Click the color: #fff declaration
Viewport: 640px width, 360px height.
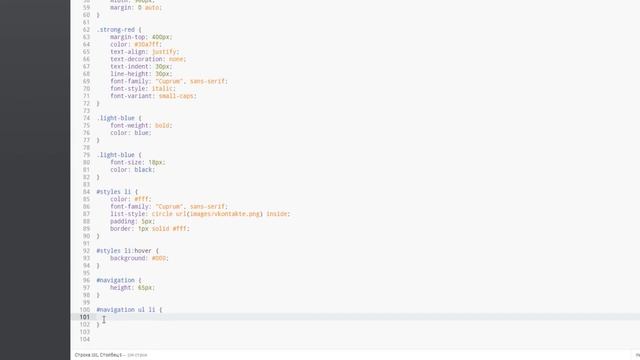click(x=131, y=199)
